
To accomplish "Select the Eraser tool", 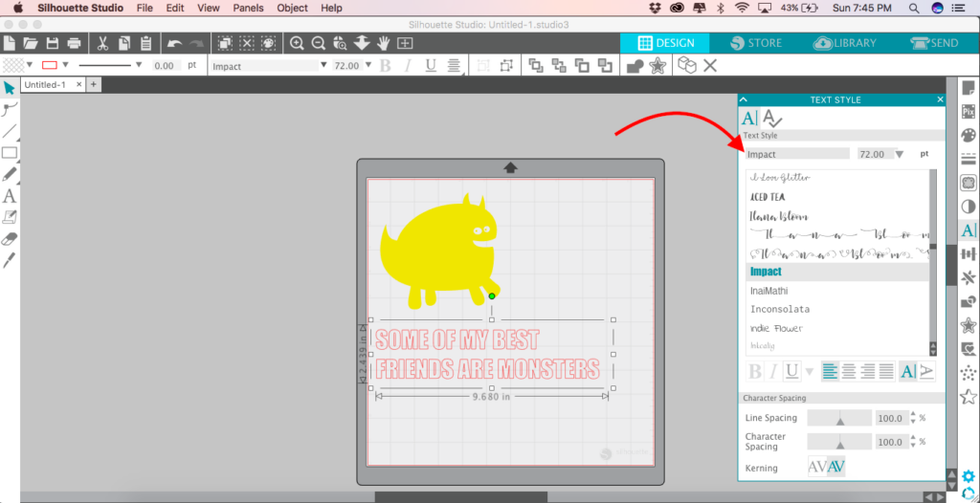I will [10, 239].
